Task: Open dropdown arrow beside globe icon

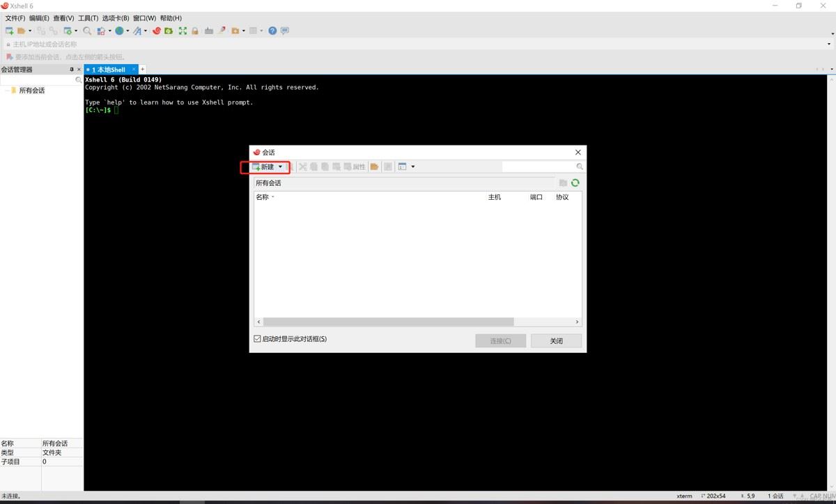Action: coord(127,31)
